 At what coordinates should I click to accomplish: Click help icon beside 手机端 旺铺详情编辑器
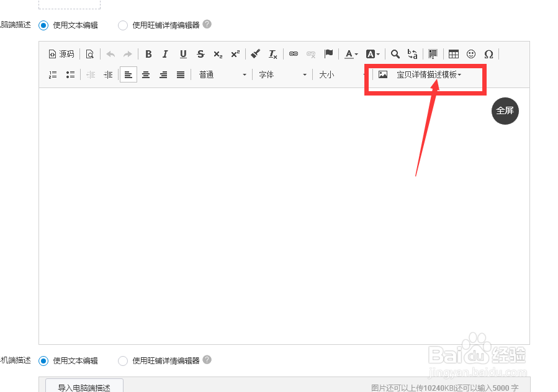point(207,360)
